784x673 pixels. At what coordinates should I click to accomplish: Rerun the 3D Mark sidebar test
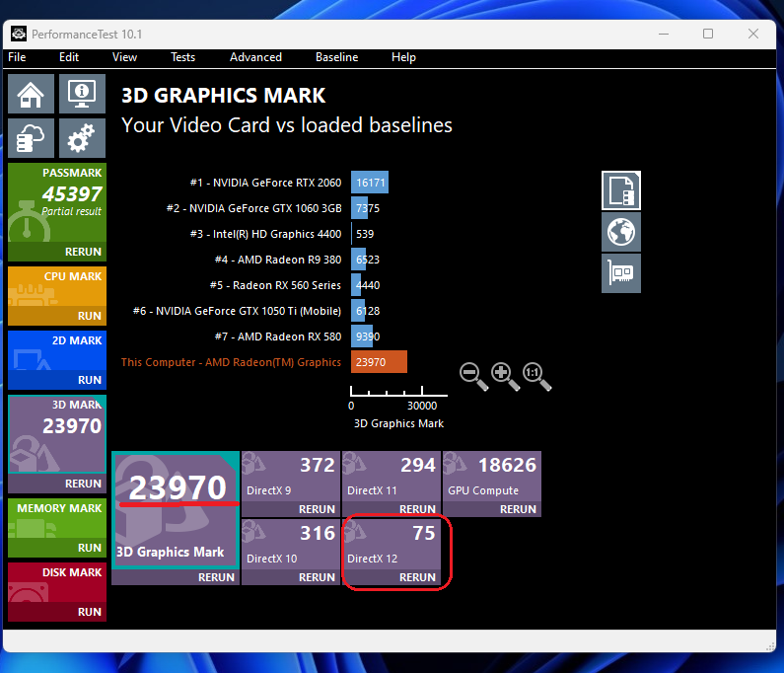57,484
